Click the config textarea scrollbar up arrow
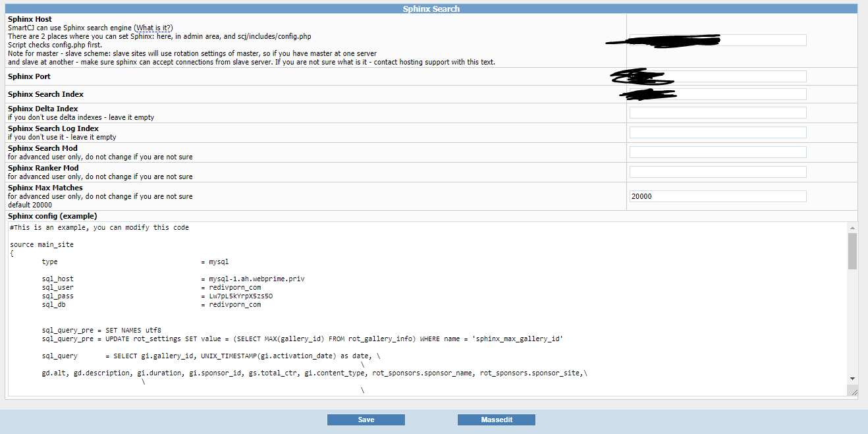This screenshot has height=434, width=868. pyautogui.click(x=852, y=227)
